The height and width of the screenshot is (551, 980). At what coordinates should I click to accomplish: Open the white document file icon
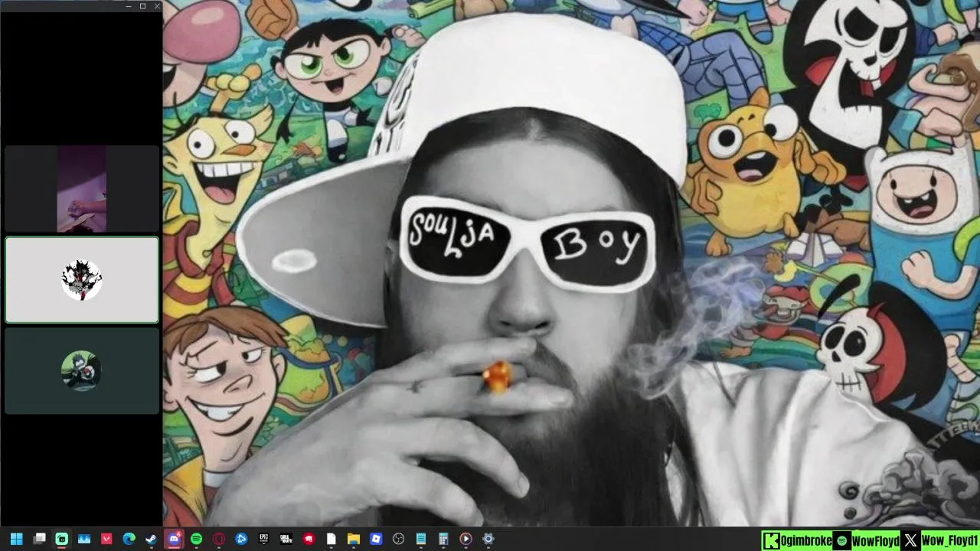[x=331, y=539]
